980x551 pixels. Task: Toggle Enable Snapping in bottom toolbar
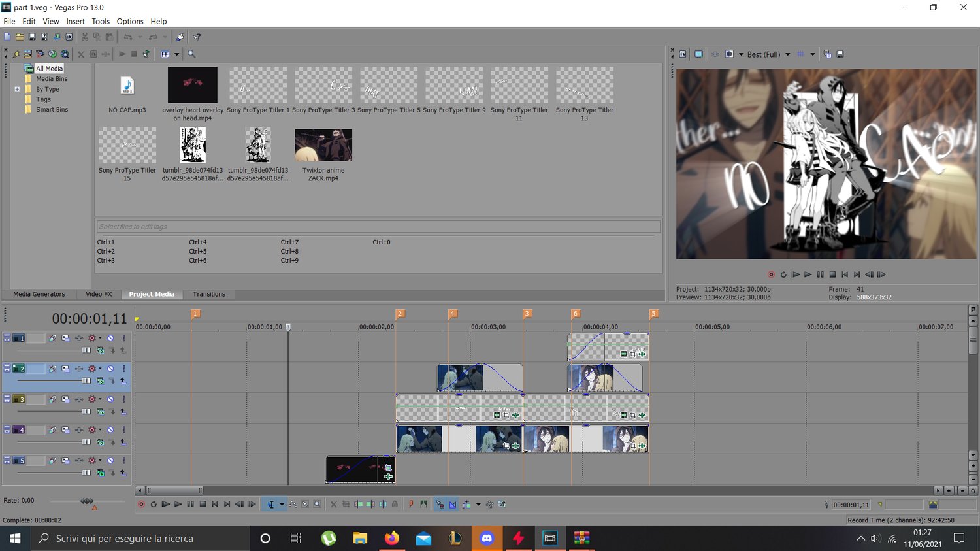[x=440, y=504]
